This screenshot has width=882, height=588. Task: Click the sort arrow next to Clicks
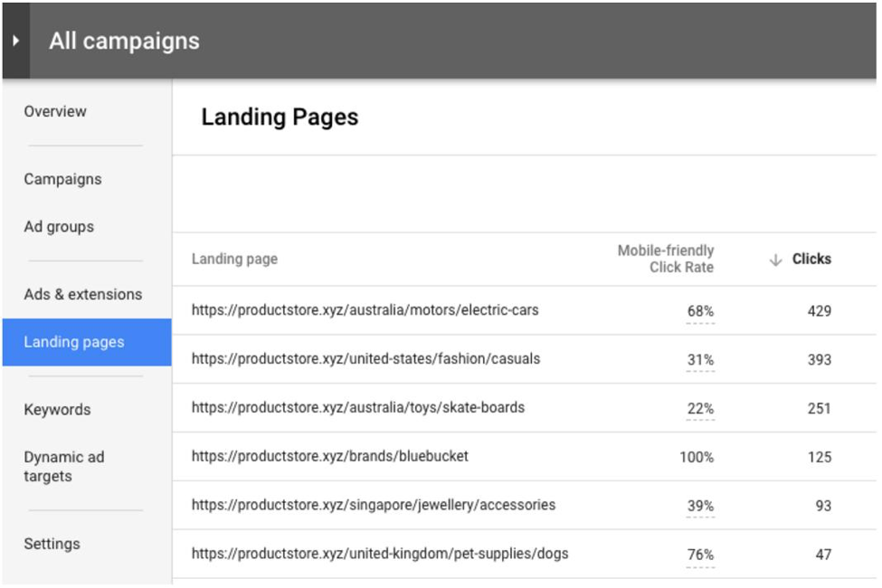coord(773,259)
